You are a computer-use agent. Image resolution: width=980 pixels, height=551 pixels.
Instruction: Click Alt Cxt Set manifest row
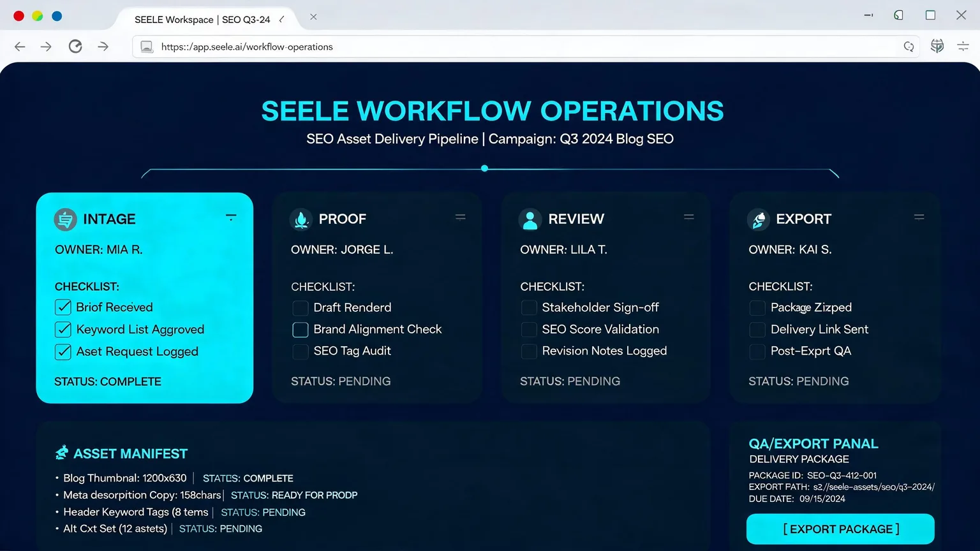[x=158, y=529]
